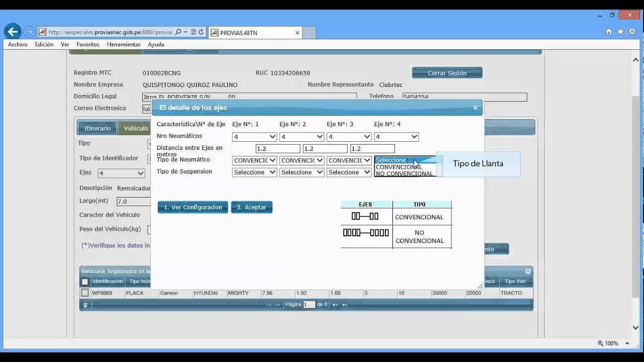Click the Cerrar Sesión button
The height and width of the screenshot is (362, 644).
(447, 73)
